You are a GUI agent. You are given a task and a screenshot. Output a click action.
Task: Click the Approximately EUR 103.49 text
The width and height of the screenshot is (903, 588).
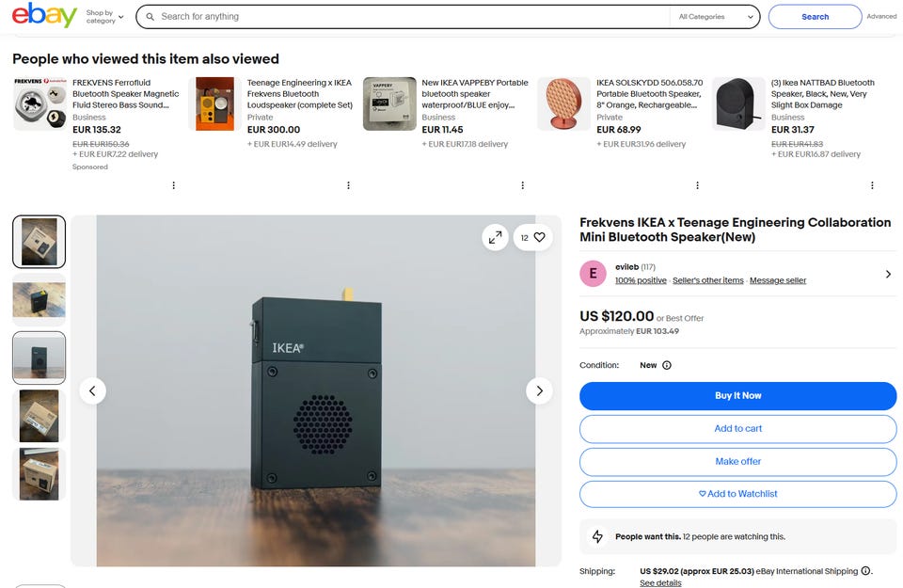[x=629, y=331]
